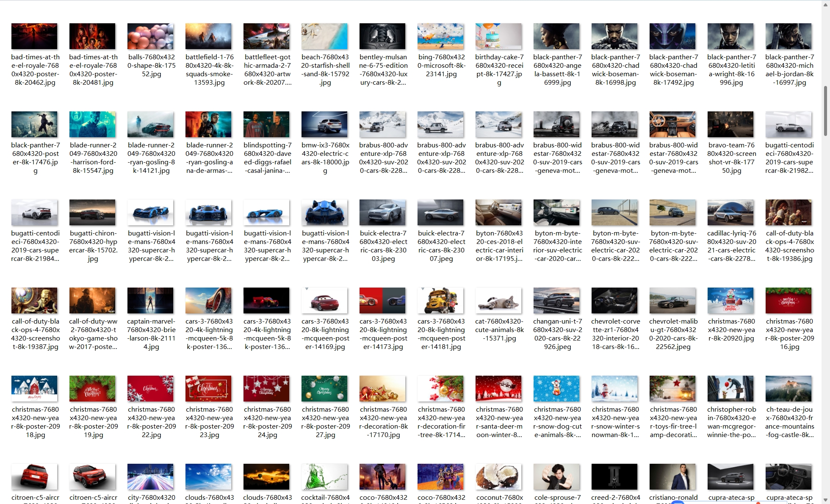Image resolution: width=830 pixels, height=504 pixels.
Task: Click the byton ces-2018 electric-car-interior thumbnail
Action: pyautogui.click(x=498, y=213)
